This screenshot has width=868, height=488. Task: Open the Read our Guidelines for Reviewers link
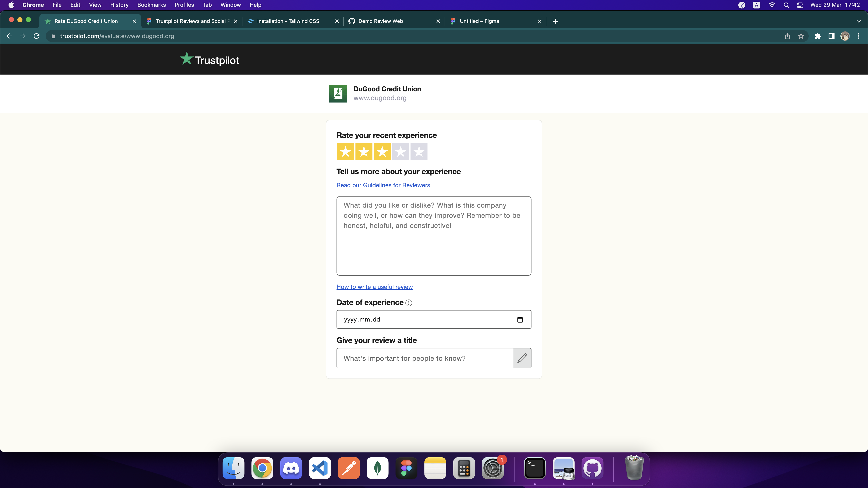(383, 185)
